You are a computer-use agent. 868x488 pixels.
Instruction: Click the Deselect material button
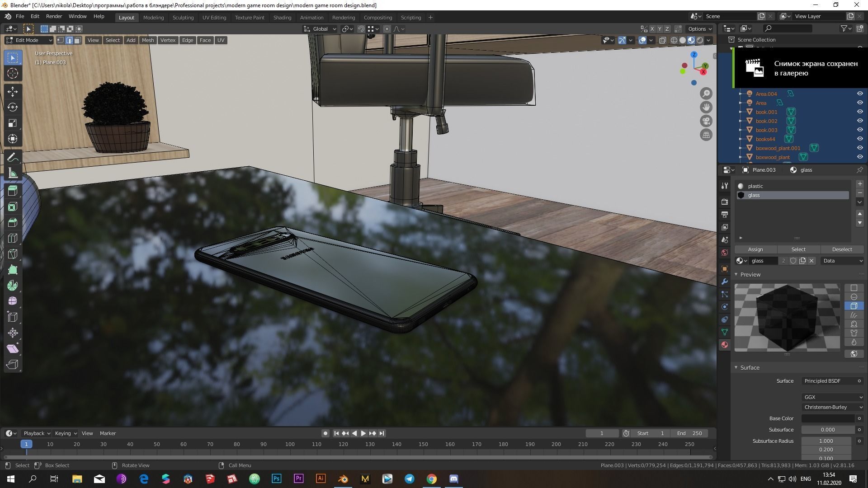[x=842, y=249]
